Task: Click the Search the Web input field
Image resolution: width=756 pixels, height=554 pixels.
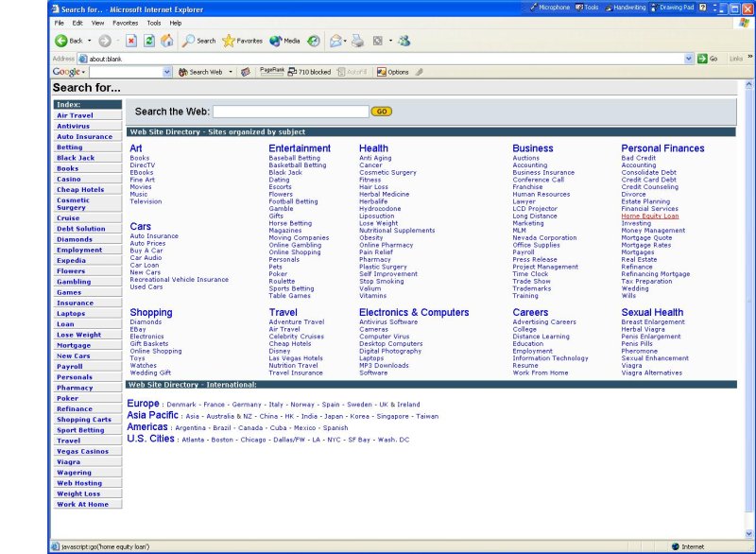Action: pos(291,112)
